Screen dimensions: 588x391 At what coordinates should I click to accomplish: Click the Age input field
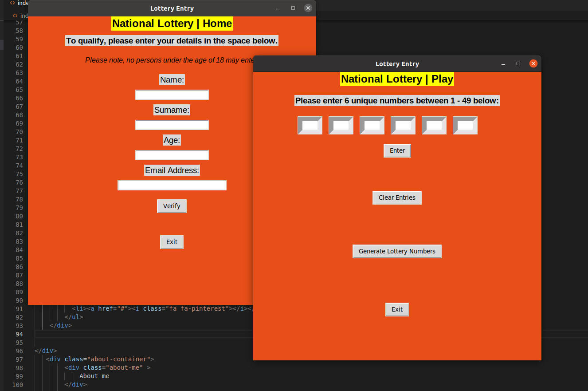click(x=172, y=155)
